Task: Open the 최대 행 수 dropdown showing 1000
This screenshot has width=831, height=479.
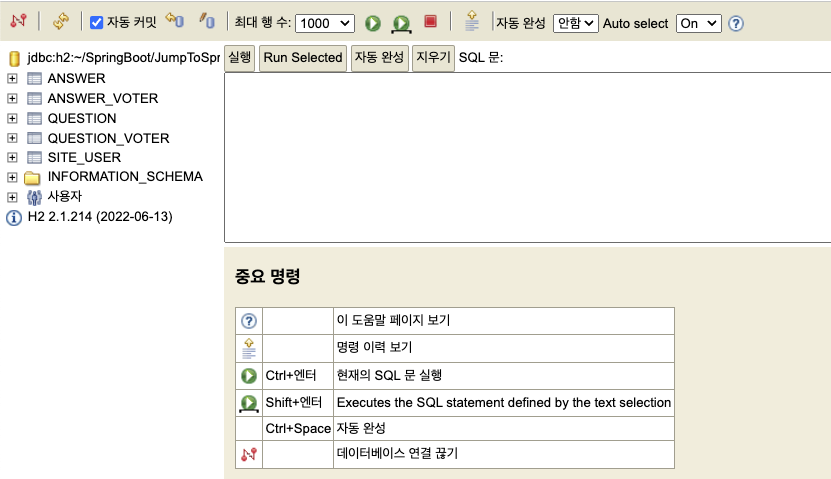Action: (325, 23)
